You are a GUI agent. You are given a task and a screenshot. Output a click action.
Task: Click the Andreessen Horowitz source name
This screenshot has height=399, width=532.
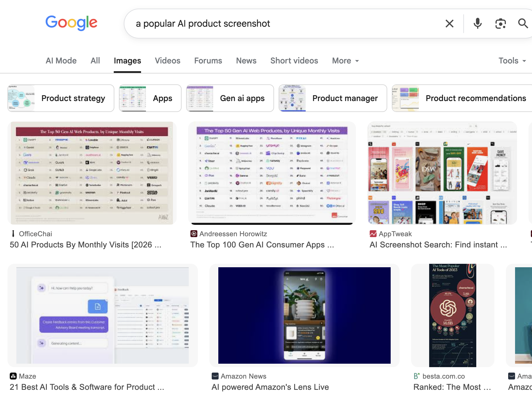click(233, 234)
